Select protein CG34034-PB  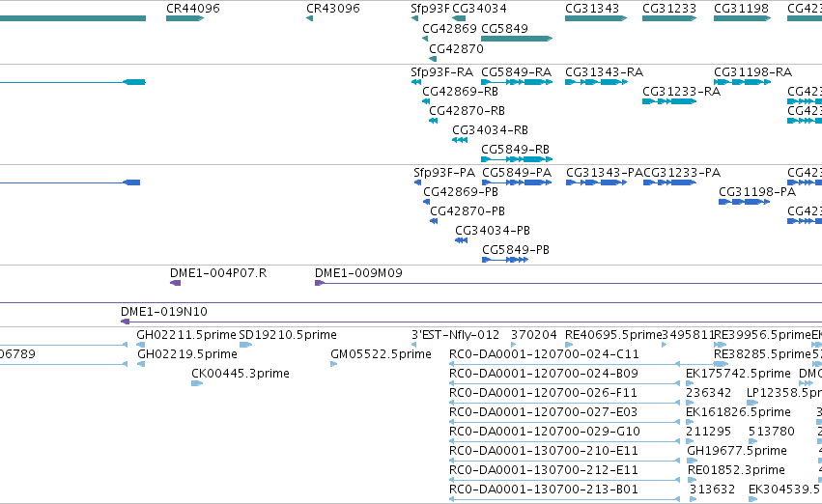[493, 231]
